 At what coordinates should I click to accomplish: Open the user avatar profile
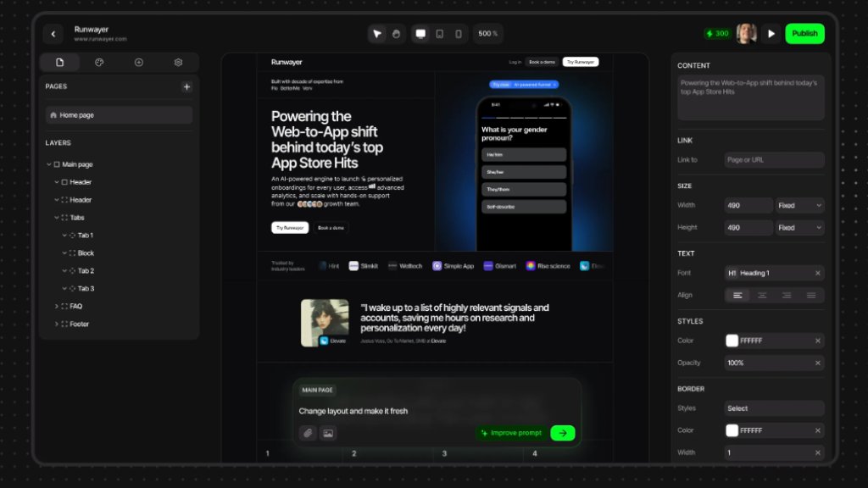[746, 34]
